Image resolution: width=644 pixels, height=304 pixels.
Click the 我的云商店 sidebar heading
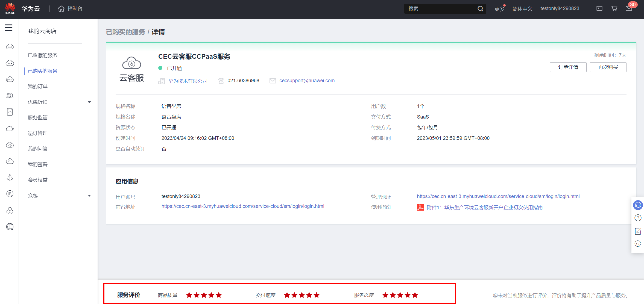[x=42, y=31]
